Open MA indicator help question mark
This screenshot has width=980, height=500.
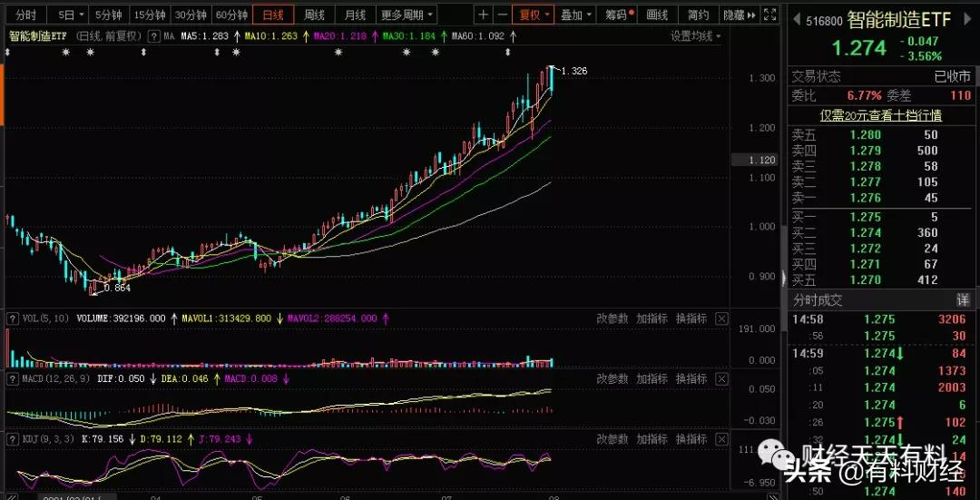pyautogui.click(x=153, y=36)
